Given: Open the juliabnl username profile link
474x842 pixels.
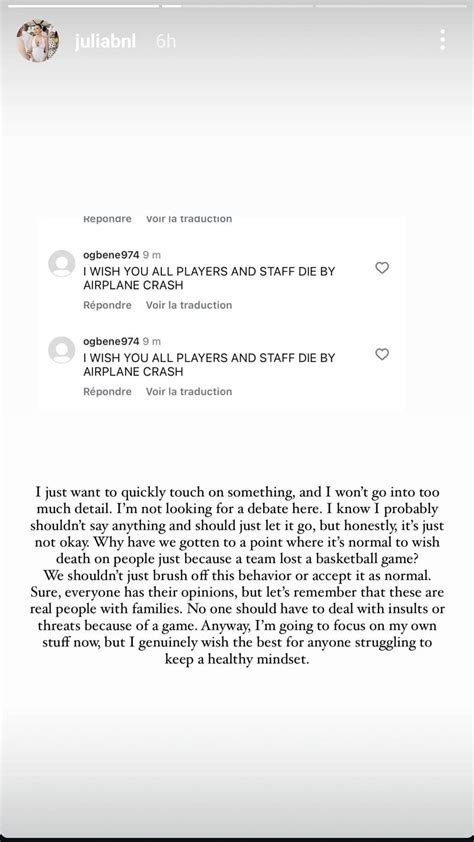Looking at the screenshot, I should pyautogui.click(x=105, y=42).
